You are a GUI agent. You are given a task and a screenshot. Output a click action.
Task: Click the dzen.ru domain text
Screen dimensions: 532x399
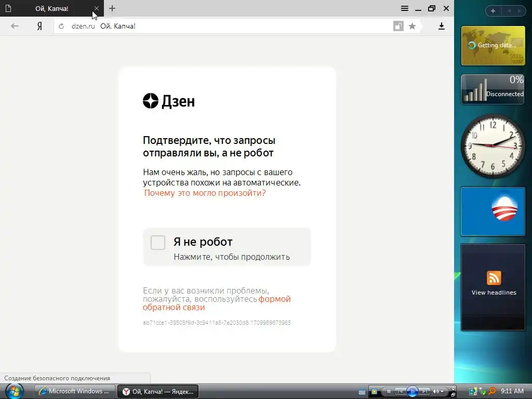83,26
